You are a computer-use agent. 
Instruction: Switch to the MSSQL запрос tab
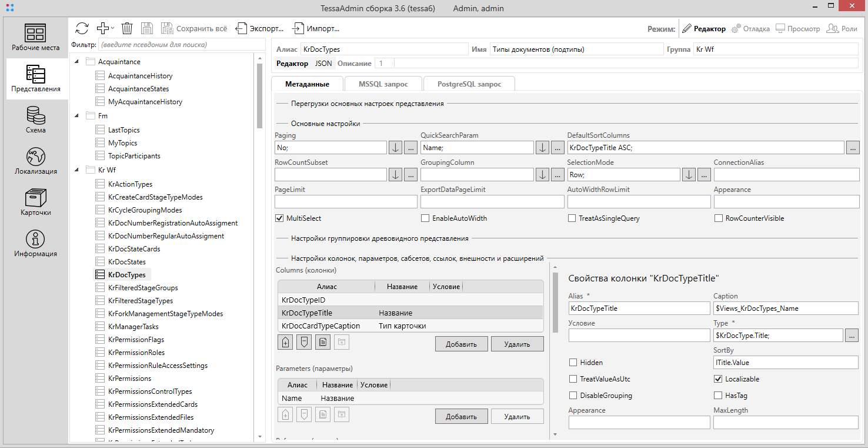click(x=383, y=84)
